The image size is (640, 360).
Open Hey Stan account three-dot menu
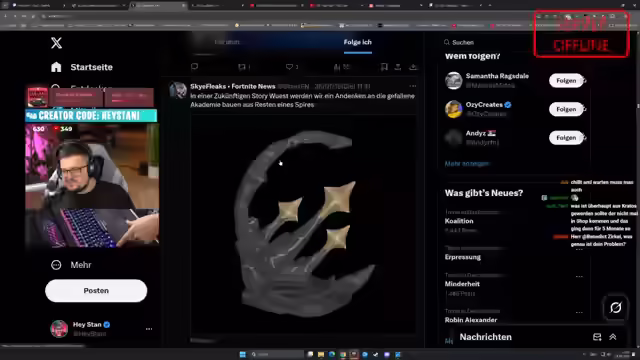(x=149, y=329)
